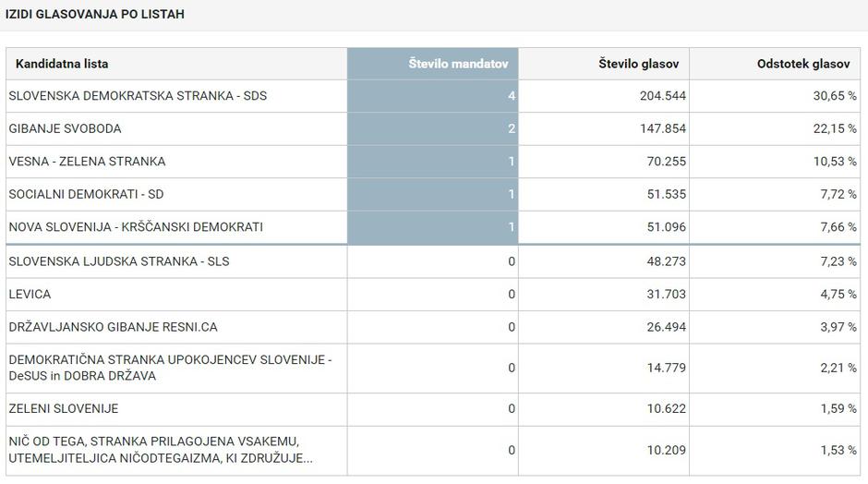Select Gibanje Svoboda percentage 22,15 %
Screen dimensions: 868x484
tap(834, 128)
